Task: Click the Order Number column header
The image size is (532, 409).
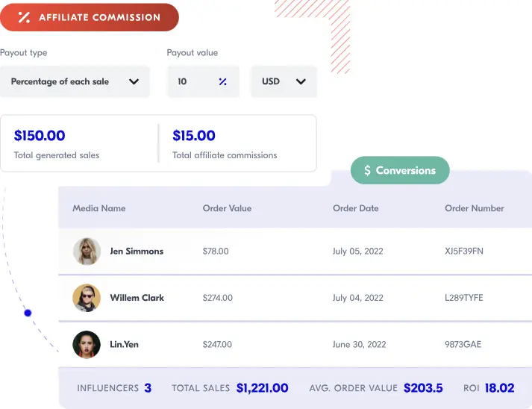Action: point(475,208)
